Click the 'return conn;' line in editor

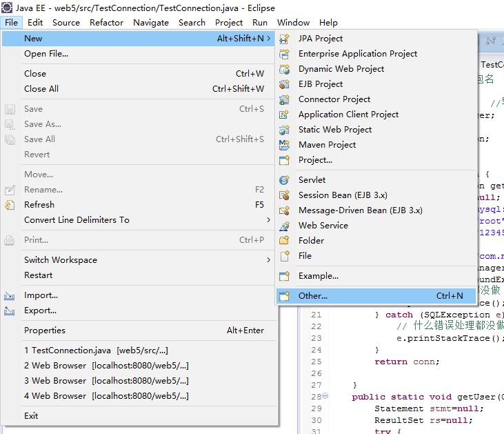point(407,362)
